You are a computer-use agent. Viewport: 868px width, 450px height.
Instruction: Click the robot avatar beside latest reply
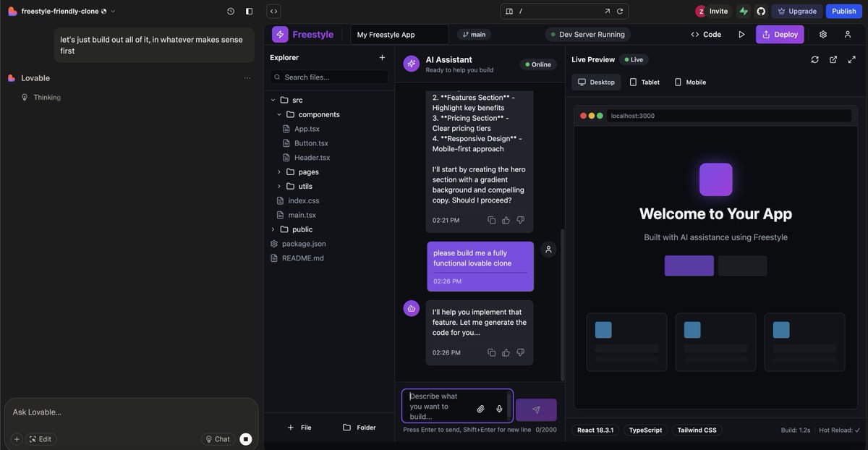pyautogui.click(x=412, y=308)
